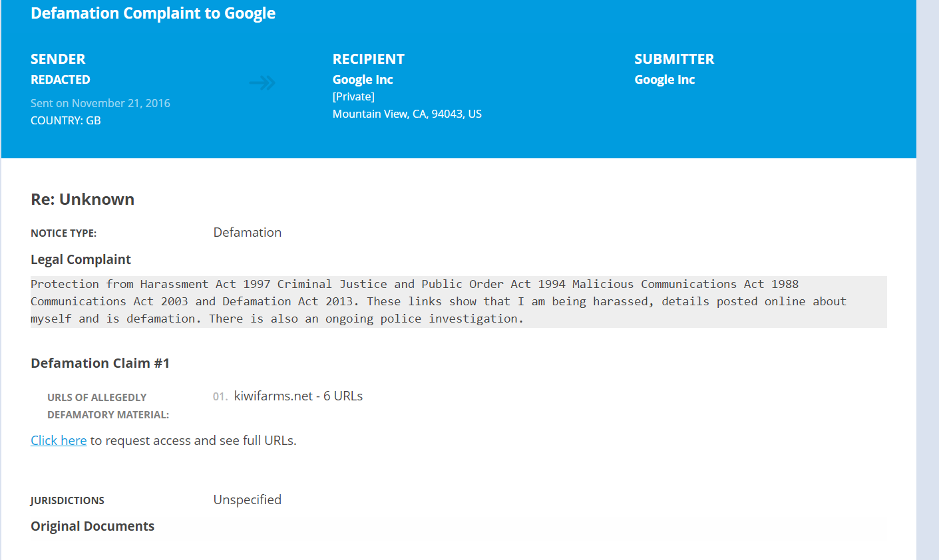Click 'kiwifarms.net - 6 URLs' entry

coord(298,396)
